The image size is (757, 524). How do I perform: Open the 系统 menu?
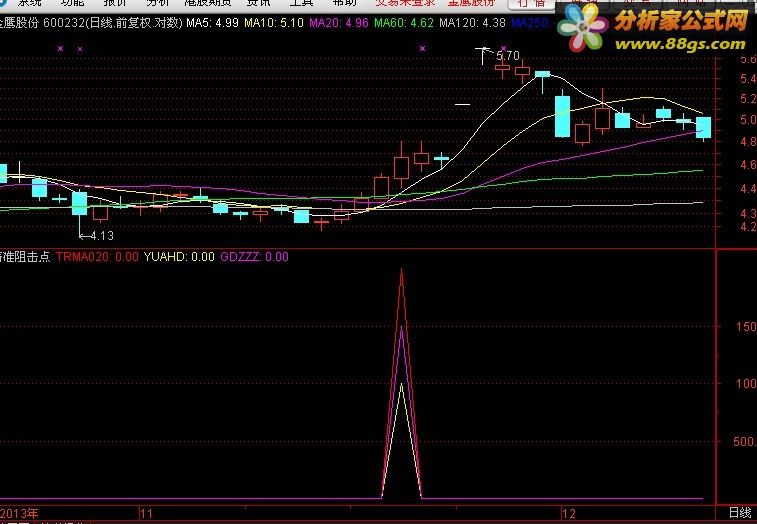click(30, 2)
